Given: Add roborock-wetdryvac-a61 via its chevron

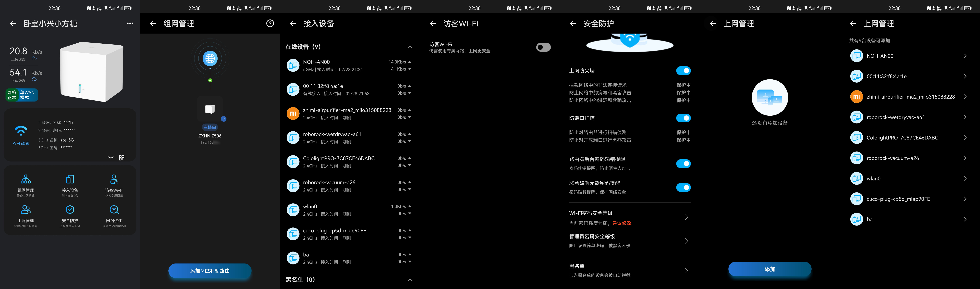Looking at the screenshot, I should [x=965, y=117].
